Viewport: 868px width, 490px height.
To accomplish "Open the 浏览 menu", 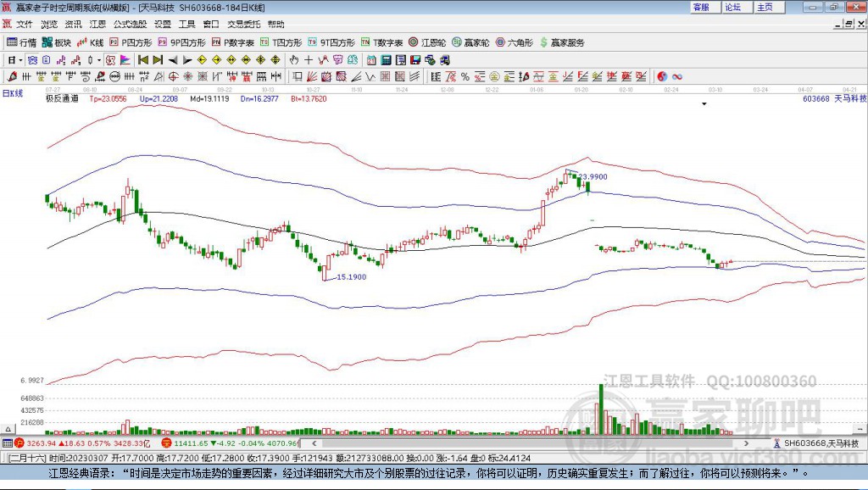I will click(x=49, y=24).
